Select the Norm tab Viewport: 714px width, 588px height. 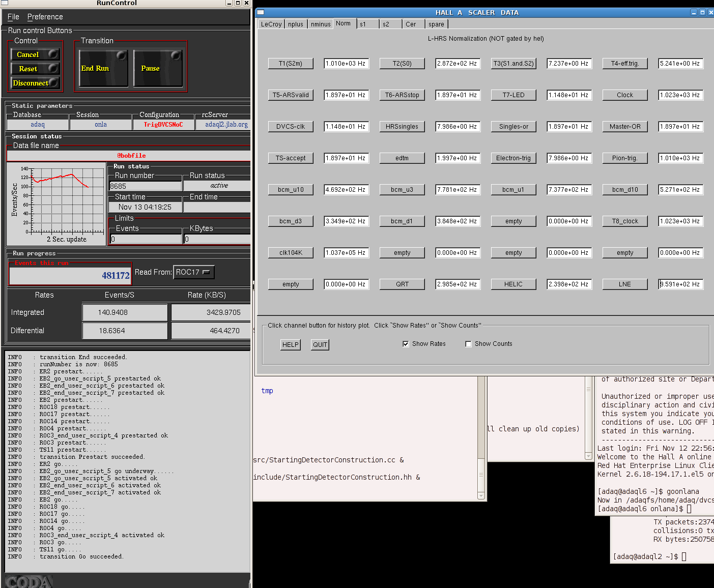coord(344,23)
